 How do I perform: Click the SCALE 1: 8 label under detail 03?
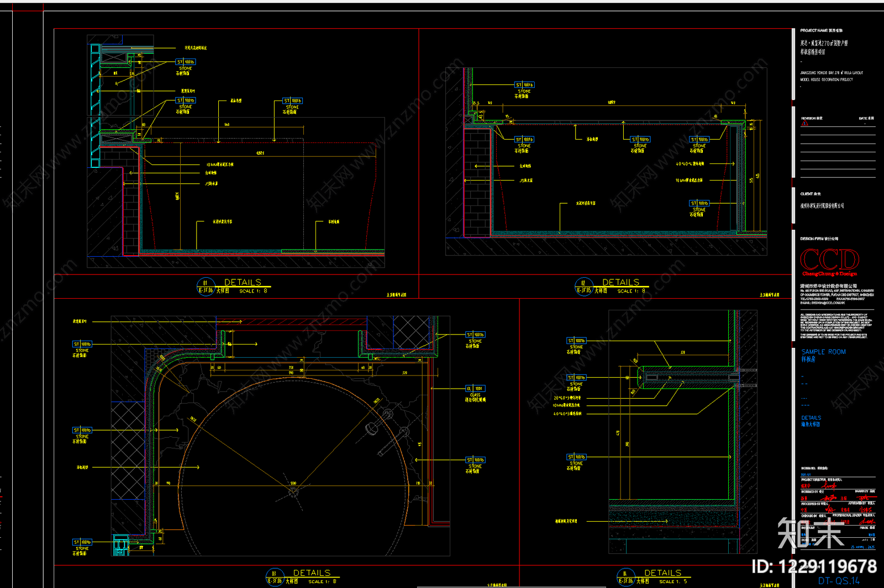(322, 581)
